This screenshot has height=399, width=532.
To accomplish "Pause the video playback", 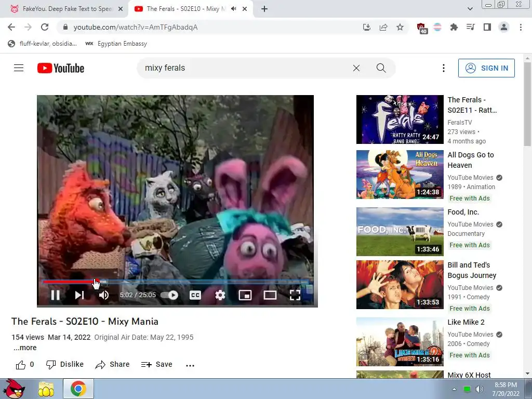I will click(55, 295).
